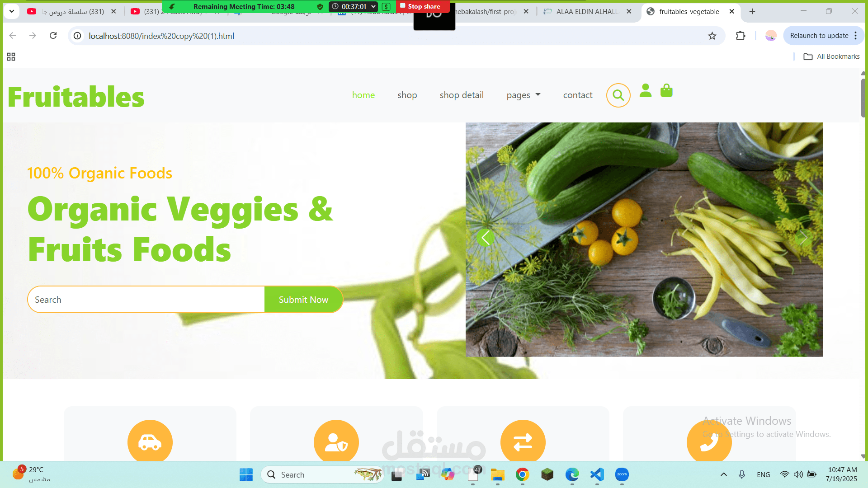
Task: Expand the Zoom meeting timer dropdown
Action: (373, 6)
